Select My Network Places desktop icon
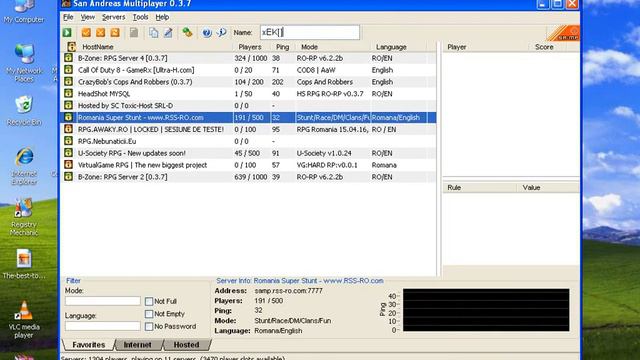The width and height of the screenshot is (640, 360). click(24, 63)
